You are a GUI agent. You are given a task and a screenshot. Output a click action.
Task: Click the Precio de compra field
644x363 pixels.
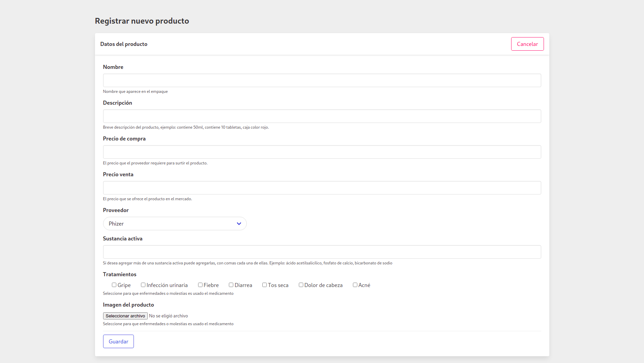(x=321, y=152)
